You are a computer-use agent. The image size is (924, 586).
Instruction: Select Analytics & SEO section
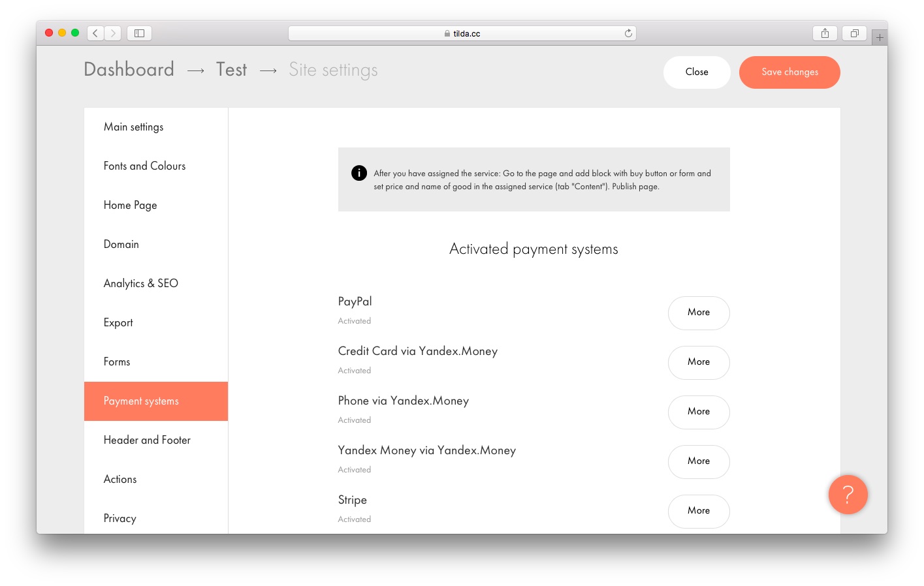[156, 284]
